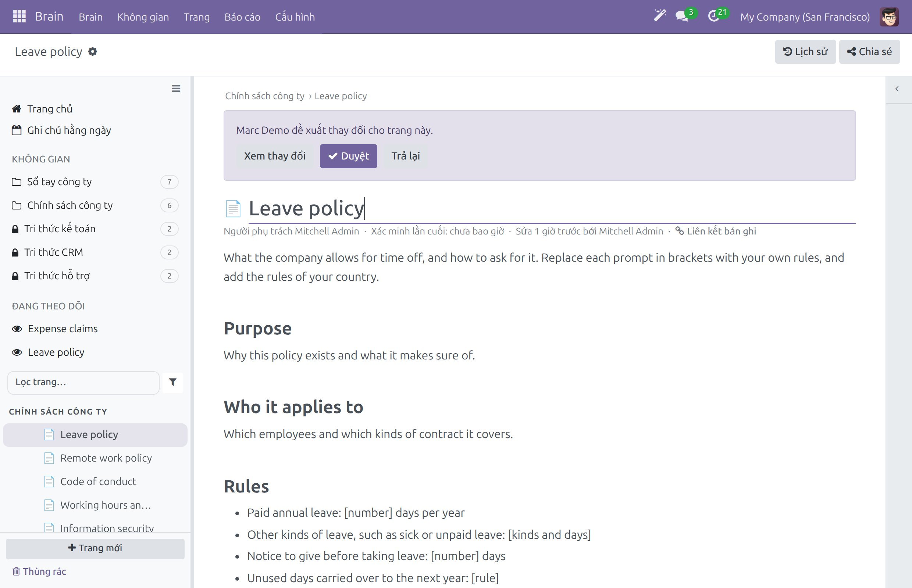Approve changes with the Duyệt button
Viewport: 912px width, 588px height.
pos(348,156)
